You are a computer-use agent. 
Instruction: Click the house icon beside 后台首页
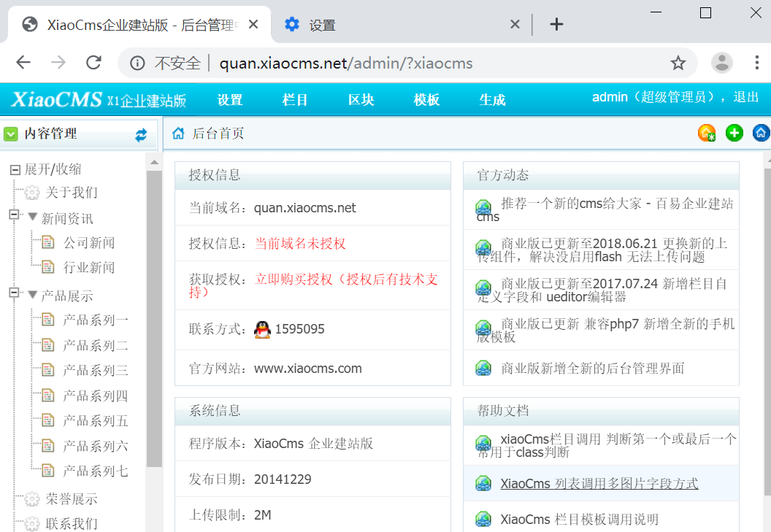[x=178, y=134]
